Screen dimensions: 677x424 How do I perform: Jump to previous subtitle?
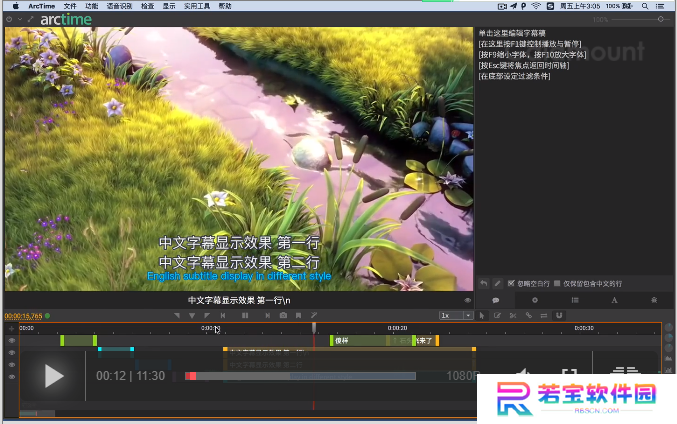click(x=223, y=316)
